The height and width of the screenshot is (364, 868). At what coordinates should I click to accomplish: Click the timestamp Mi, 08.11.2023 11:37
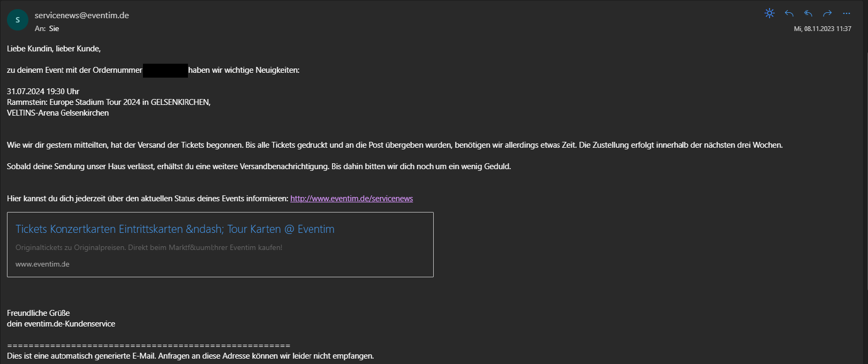coord(822,29)
